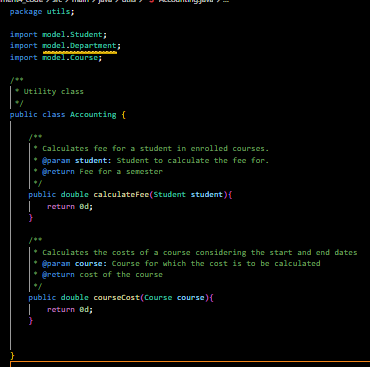The image size is (370, 367).
Task: Click "return 0d;" inside courseCost
Action: (x=70, y=309)
